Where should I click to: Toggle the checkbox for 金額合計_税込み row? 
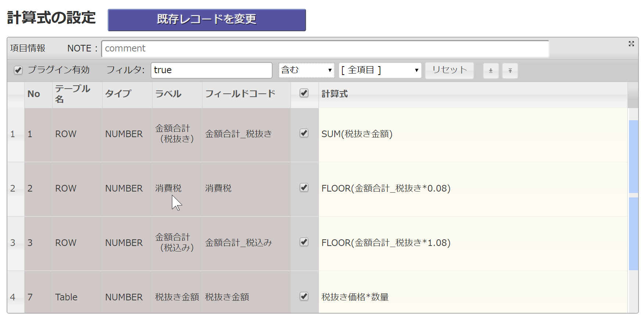pyautogui.click(x=304, y=242)
